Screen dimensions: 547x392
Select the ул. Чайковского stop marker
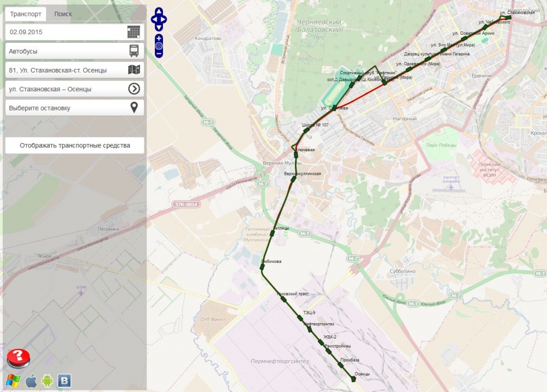[485, 27]
